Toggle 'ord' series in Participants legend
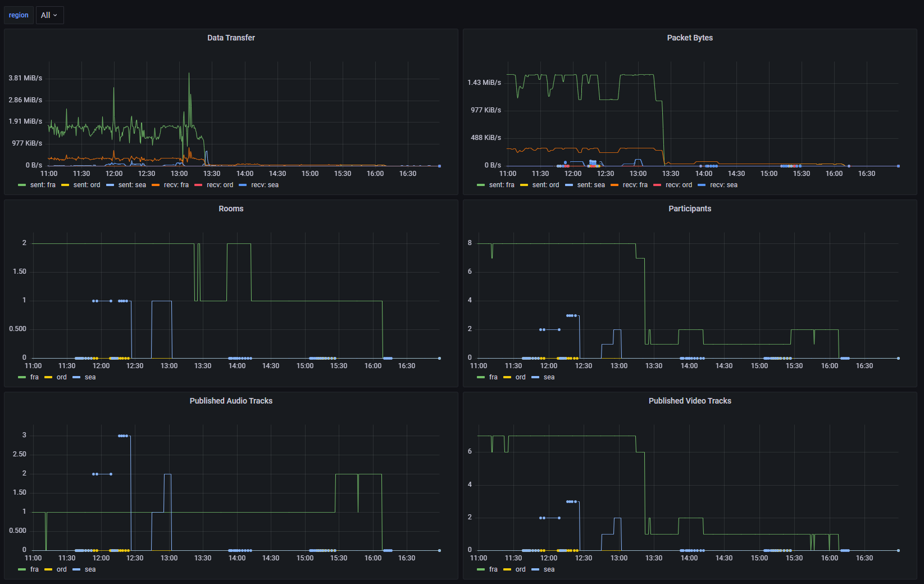Image resolution: width=924 pixels, height=584 pixels. pyautogui.click(x=520, y=377)
